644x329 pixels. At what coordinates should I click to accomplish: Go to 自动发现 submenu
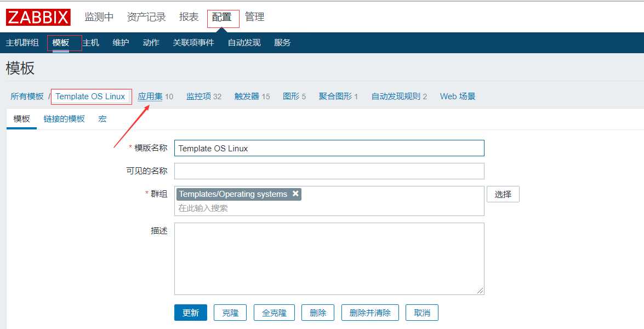(244, 43)
